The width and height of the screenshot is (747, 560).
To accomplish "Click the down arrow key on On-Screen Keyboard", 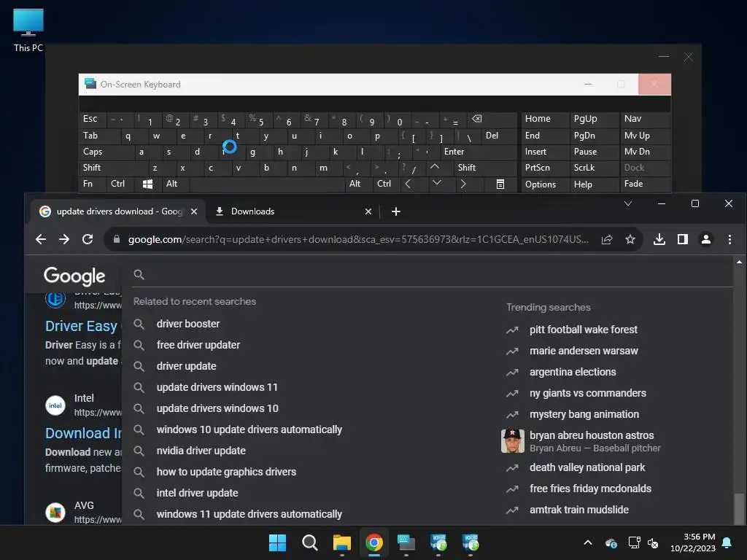I will click(x=436, y=183).
